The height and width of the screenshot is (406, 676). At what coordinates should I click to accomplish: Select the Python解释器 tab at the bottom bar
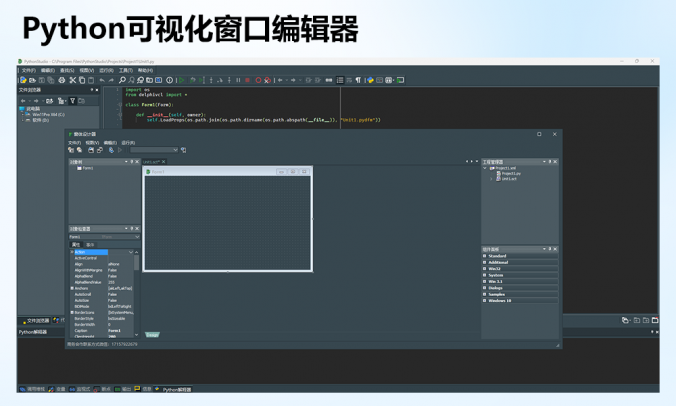coord(173,390)
